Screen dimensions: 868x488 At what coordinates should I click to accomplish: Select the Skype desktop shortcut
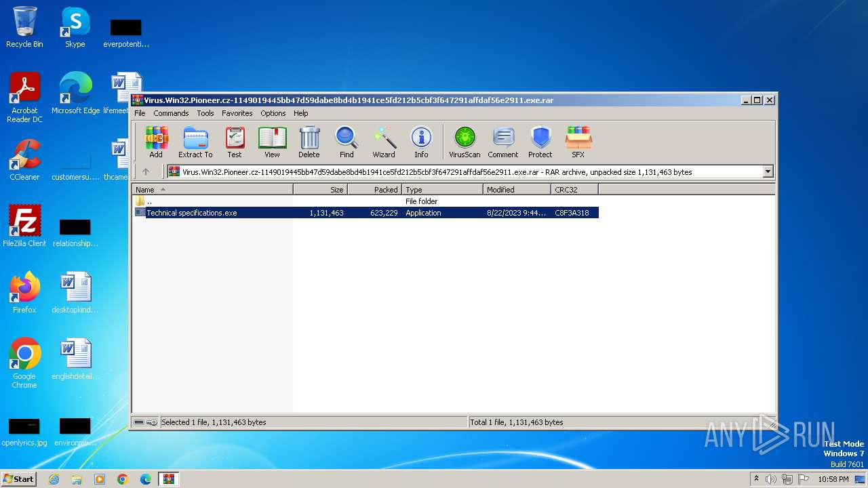(x=75, y=27)
